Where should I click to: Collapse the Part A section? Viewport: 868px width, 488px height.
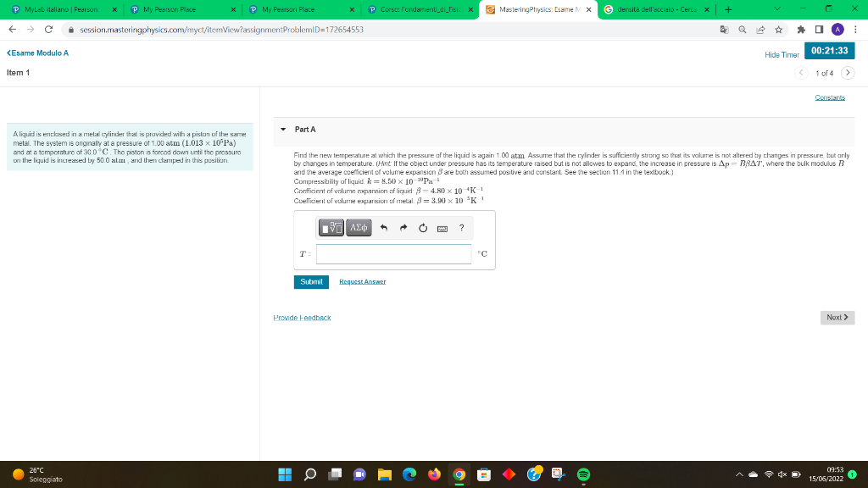281,129
